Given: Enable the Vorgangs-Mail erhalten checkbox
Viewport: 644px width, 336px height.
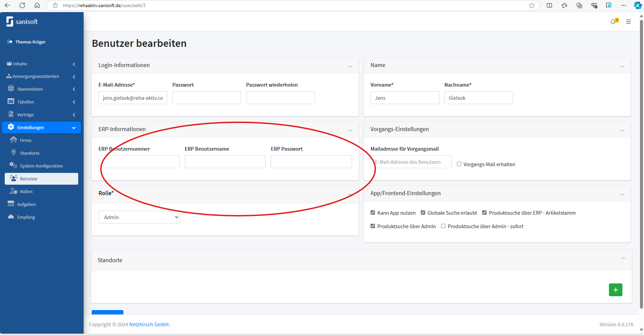Looking at the screenshot, I should tap(459, 164).
